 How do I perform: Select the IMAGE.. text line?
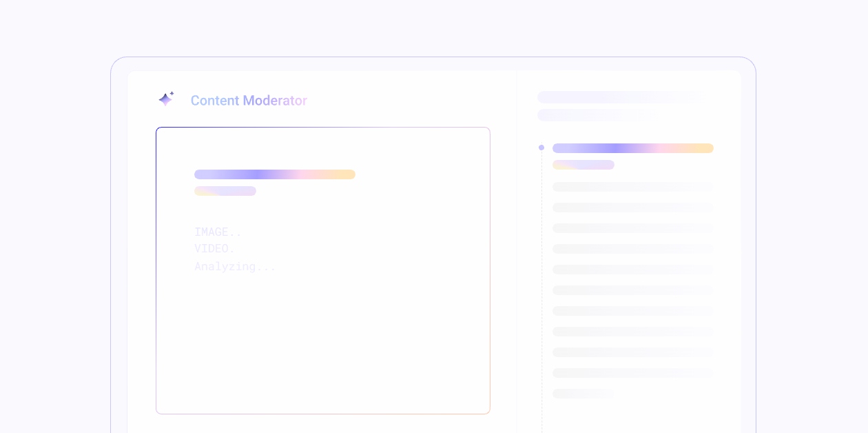point(218,232)
